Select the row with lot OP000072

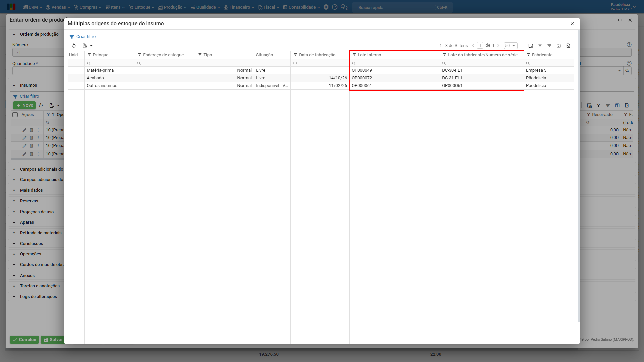point(321,78)
